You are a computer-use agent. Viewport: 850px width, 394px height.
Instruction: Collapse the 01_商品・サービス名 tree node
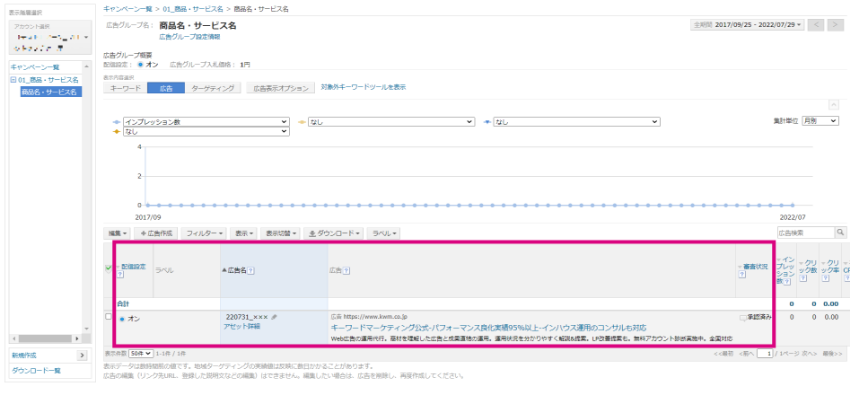pyautogui.click(x=14, y=80)
